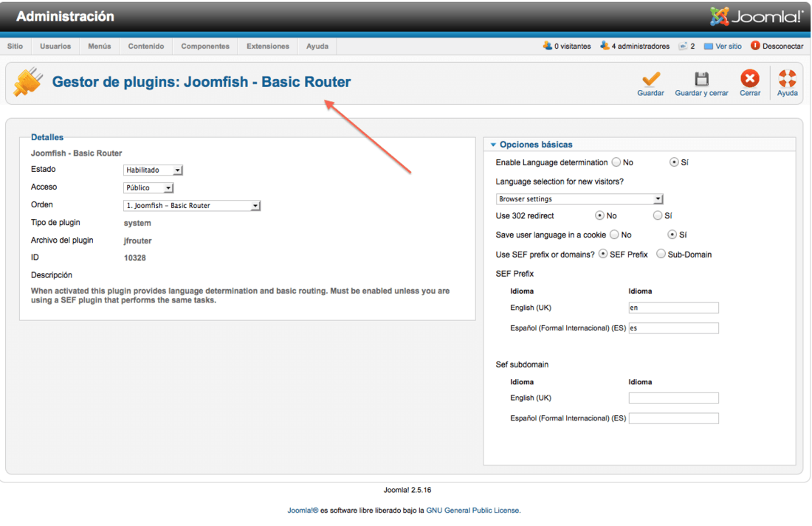Open the Menús menu
Image resolution: width=812 pixels, height=526 pixels.
point(100,46)
